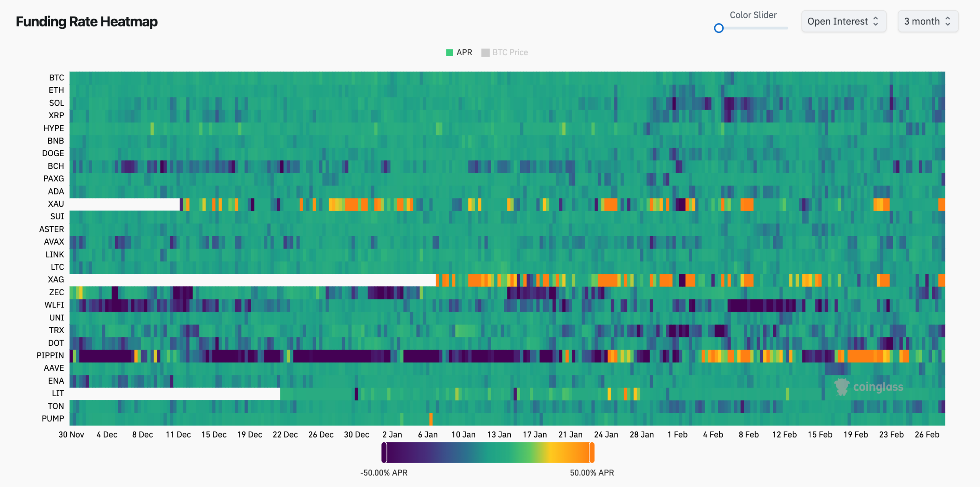The height and width of the screenshot is (487, 980).
Task: Click the PIPPIN row label
Action: coord(50,355)
